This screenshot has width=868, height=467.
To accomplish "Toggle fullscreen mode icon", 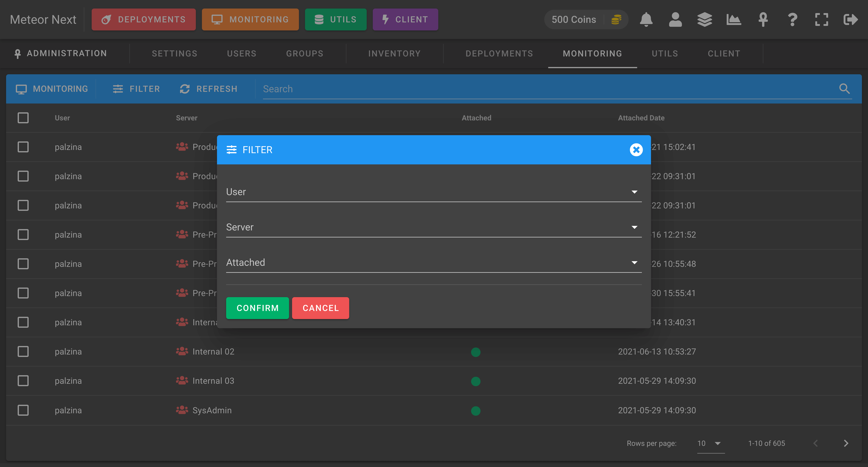I will (x=822, y=19).
